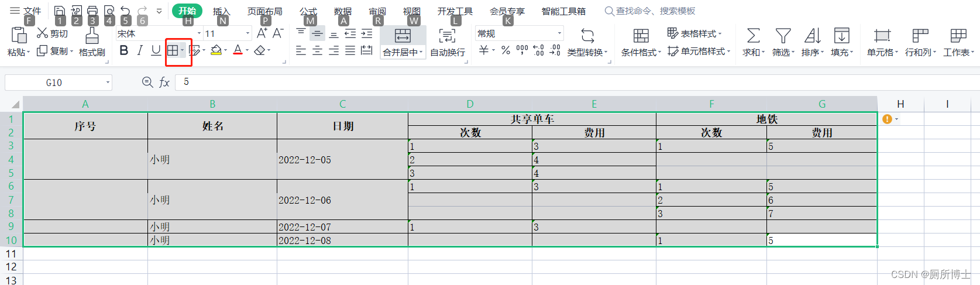The width and height of the screenshot is (980, 285).
Task: Click the formula bar showing 5
Action: tap(576, 82)
